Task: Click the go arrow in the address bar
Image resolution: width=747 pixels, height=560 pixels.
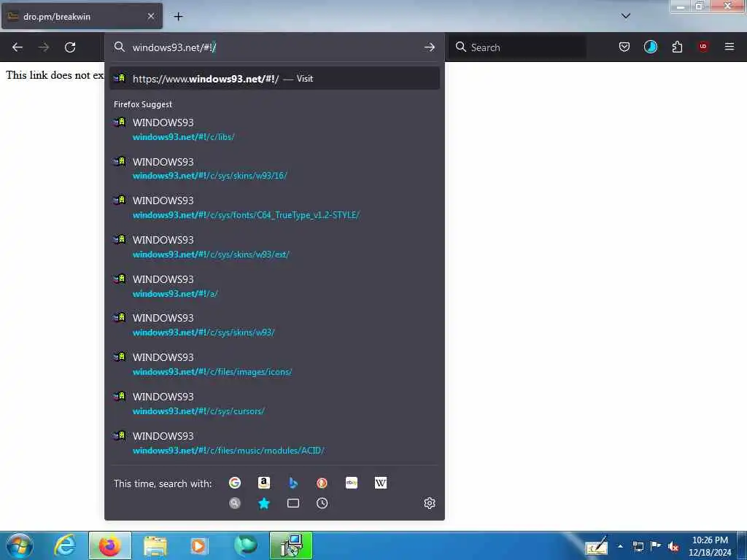Action: [x=429, y=47]
